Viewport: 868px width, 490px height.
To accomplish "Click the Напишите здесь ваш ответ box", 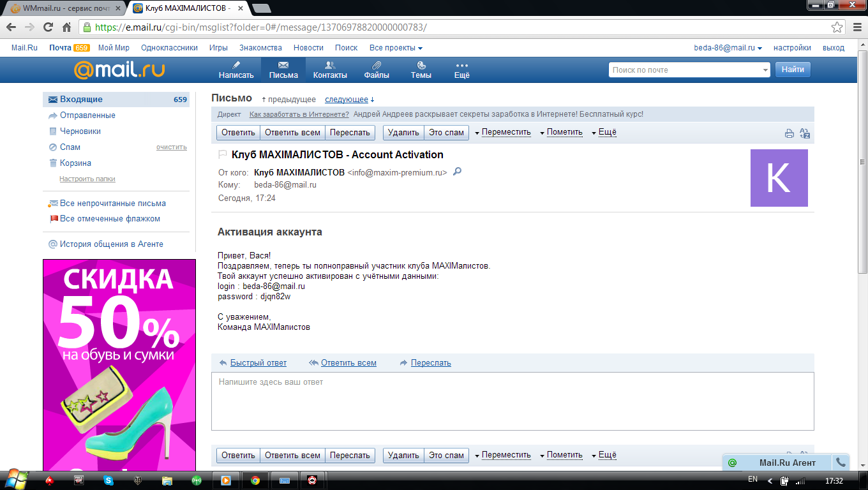I will point(513,401).
